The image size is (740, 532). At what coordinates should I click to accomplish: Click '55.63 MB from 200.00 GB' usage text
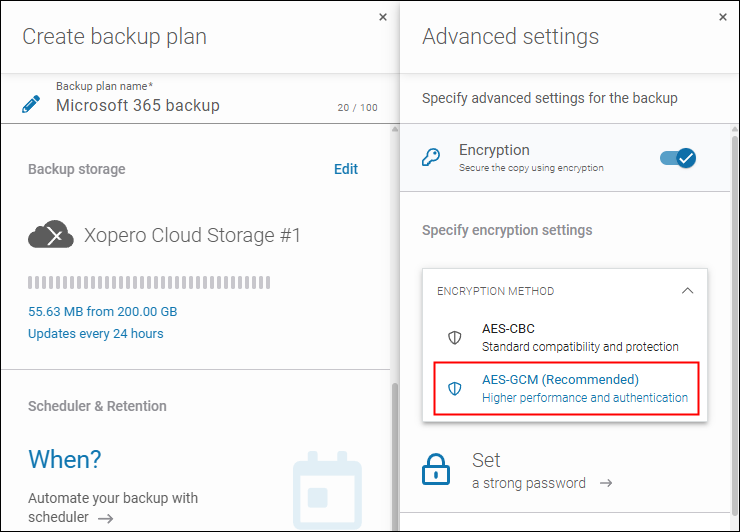click(102, 312)
